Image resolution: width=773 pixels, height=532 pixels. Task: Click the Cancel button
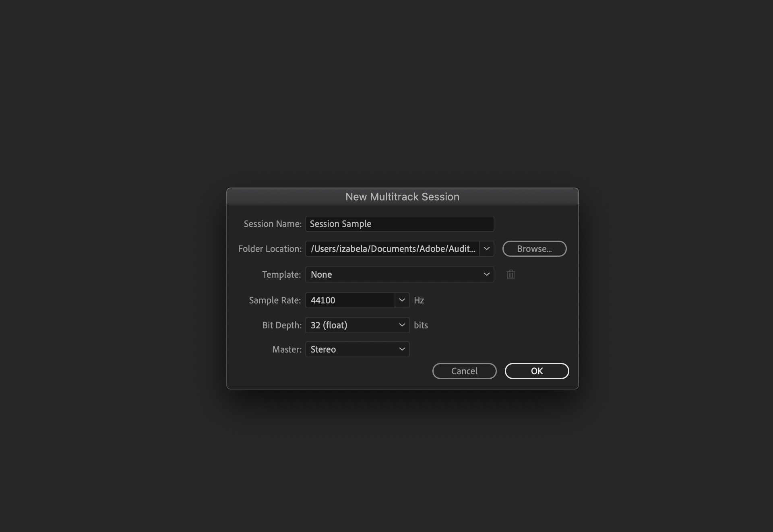(x=464, y=371)
